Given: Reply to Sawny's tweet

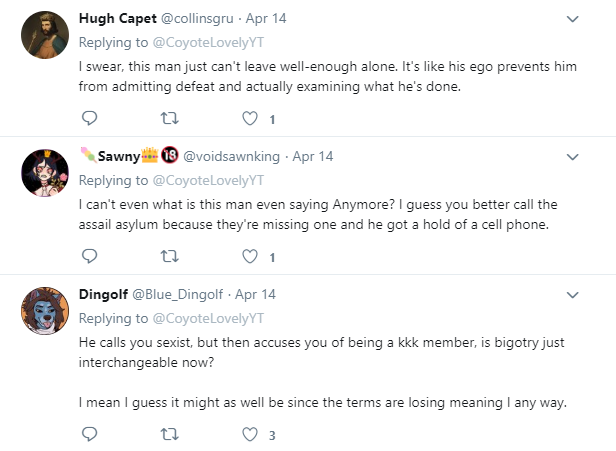Looking at the screenshot, I should 89,256.
